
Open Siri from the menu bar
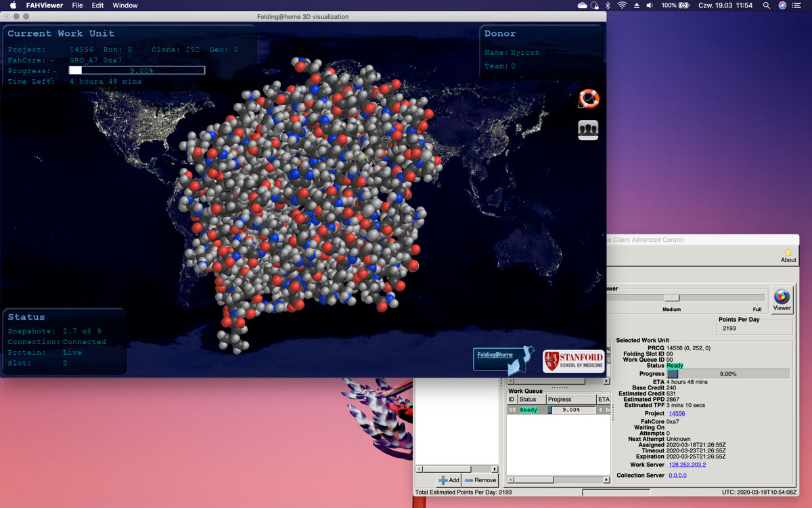[782, 5]
